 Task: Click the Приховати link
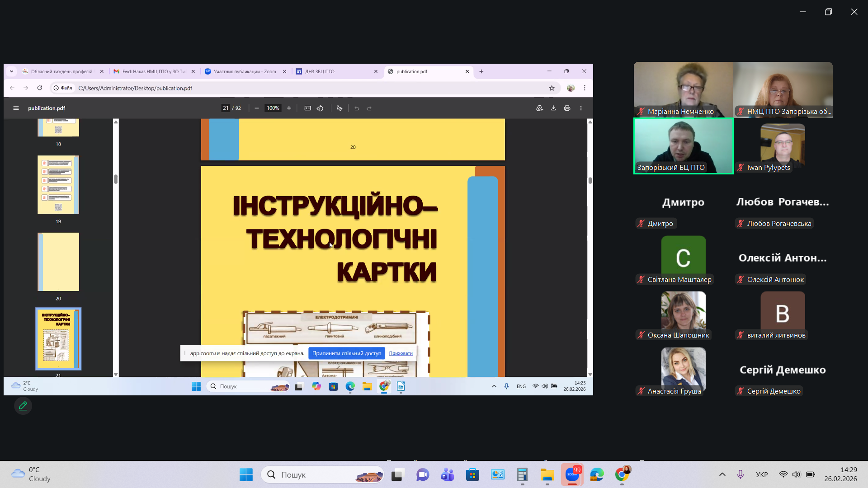[x=401, y=353]
